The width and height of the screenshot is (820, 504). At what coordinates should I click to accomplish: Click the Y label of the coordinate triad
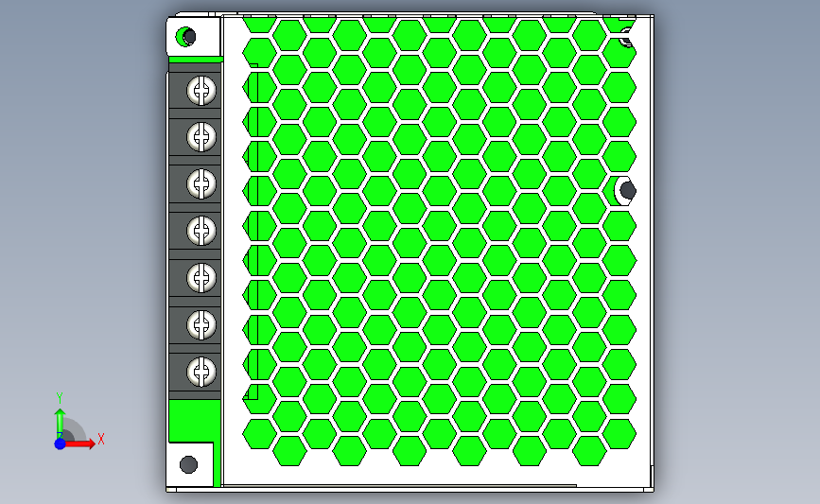coord(60,398)
